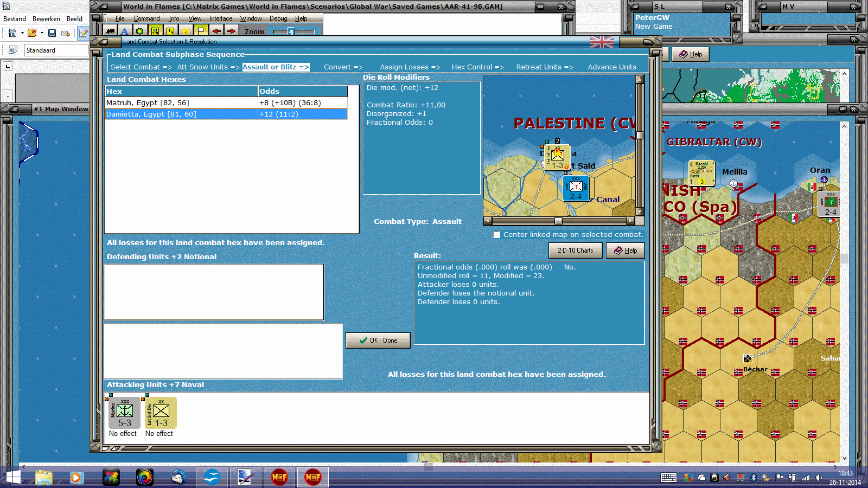
Task: Click the Open folder icon in OpenOffice toolbar
Action: pos(32,33)
